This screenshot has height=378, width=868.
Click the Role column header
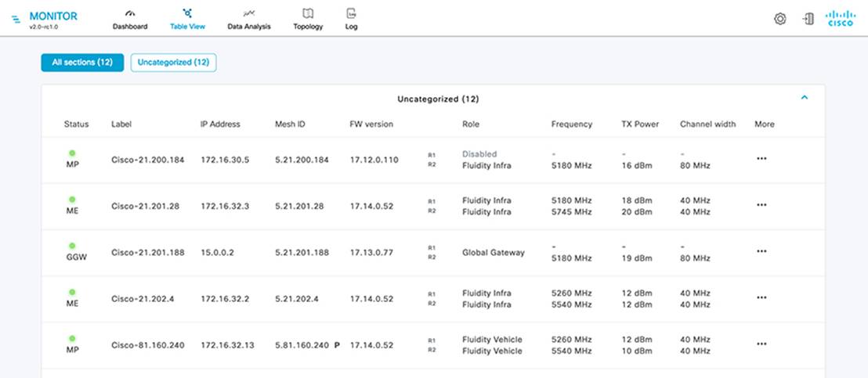(x=471, y=124)
